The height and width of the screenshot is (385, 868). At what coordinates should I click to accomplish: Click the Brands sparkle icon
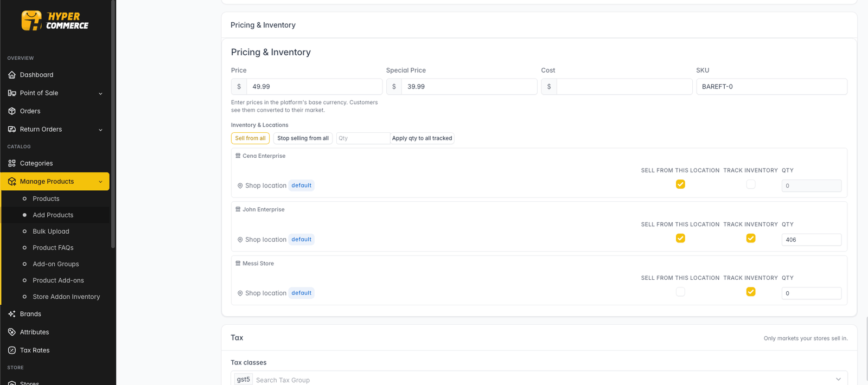click(12, 314)
